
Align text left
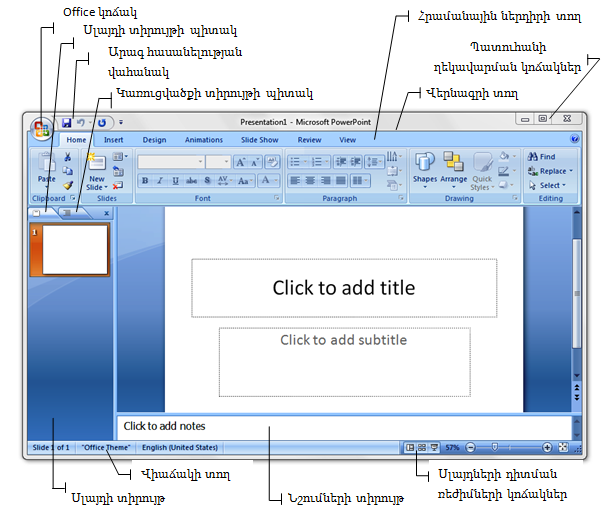(295, 181)
